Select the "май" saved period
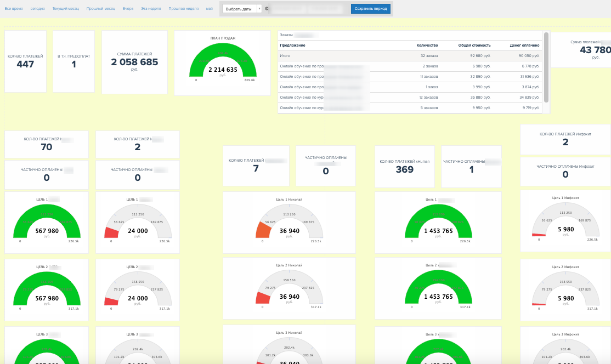The image size is (611, 364). (x=210, y=9)
